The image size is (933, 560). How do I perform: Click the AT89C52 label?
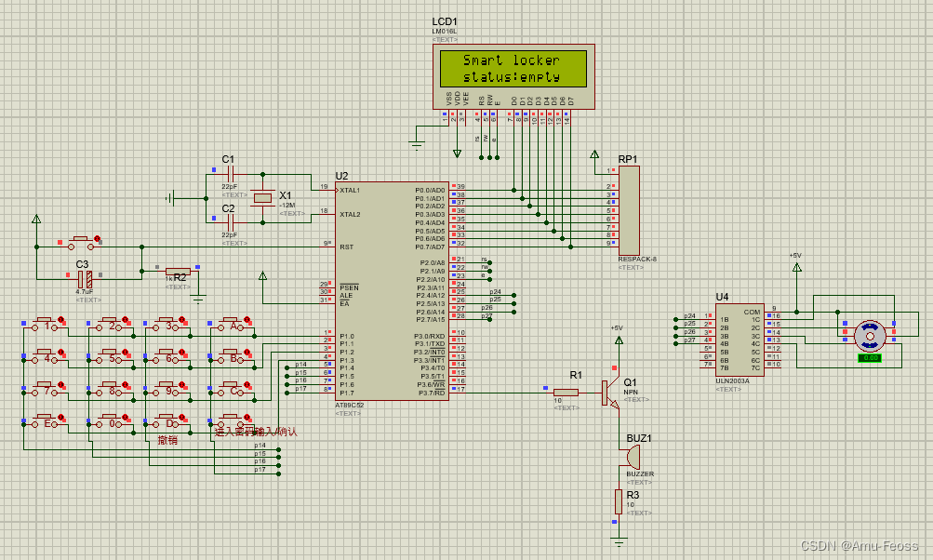tap(349, 406)
